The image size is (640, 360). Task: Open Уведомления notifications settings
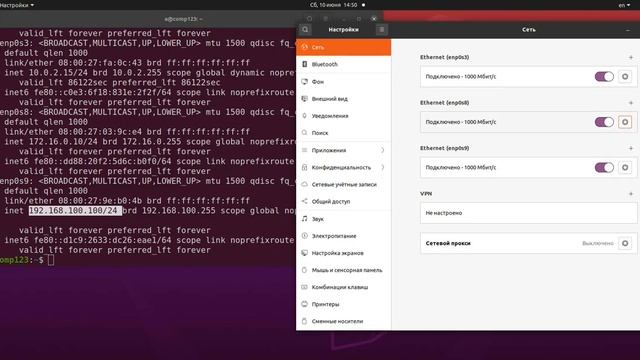[344, 116]
